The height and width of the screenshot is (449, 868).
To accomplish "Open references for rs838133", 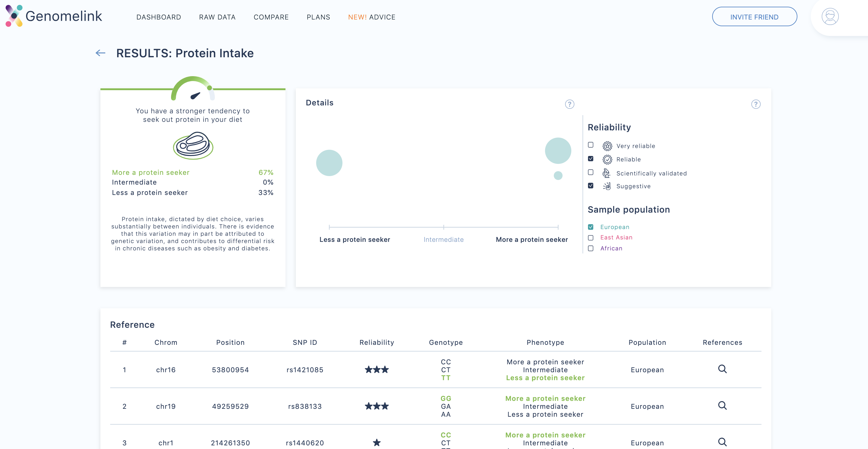I will point(722,405).
